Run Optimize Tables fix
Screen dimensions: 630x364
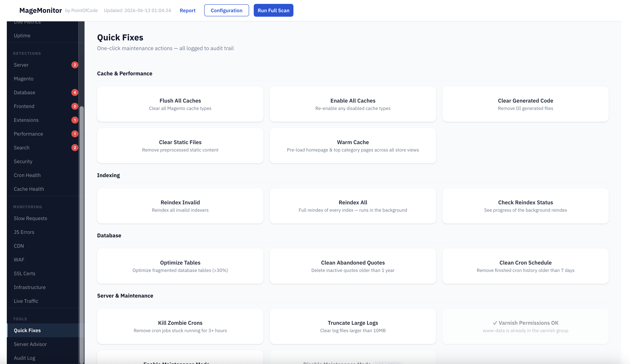click(180, 266)
